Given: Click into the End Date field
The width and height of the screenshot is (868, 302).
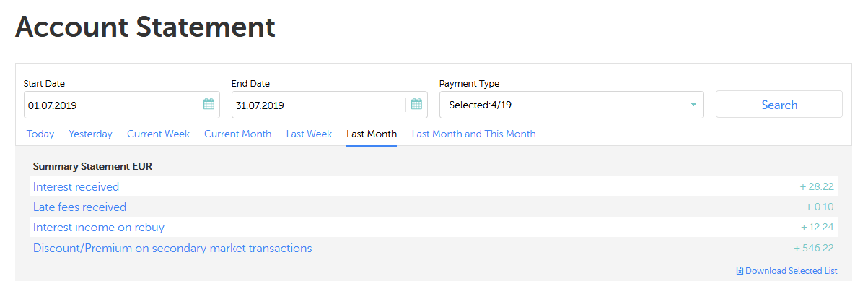Looking at the screenshot, I should (317, 105).
